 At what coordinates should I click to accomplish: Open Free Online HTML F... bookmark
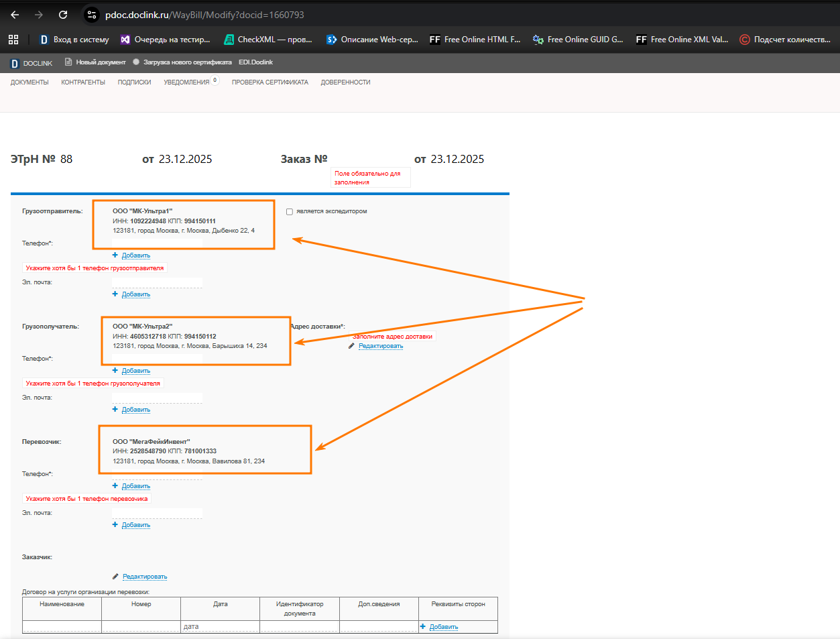coord(475,40)
